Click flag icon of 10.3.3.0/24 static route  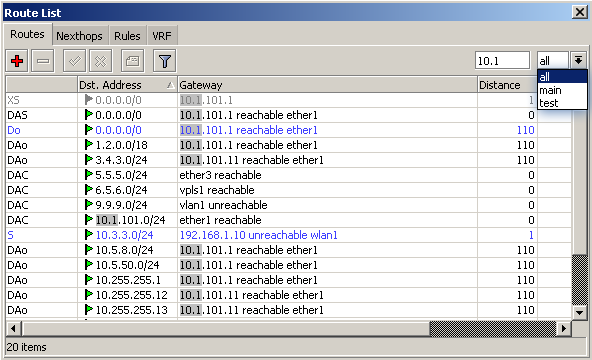(89, 235)
